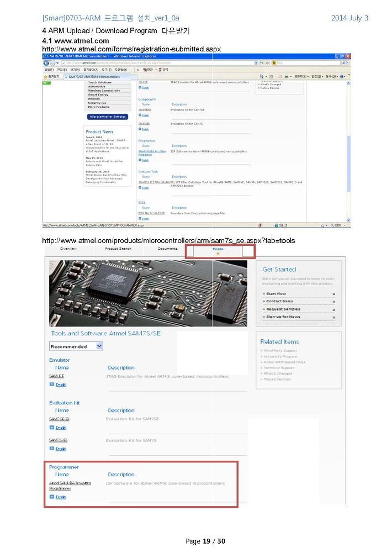Open the IE help question-mark dropdown
This screenshot has width=392, height=558.
coord(342,76)
